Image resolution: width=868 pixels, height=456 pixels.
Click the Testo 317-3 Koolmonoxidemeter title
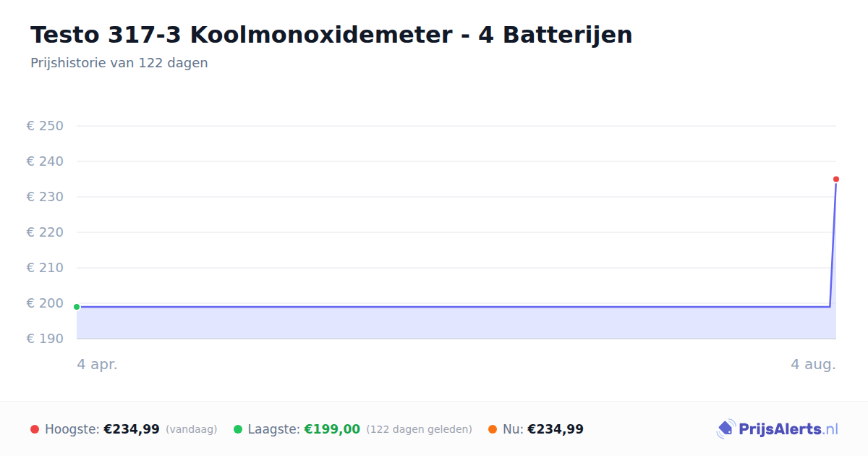pyautogui.click(x=331, y=35)
